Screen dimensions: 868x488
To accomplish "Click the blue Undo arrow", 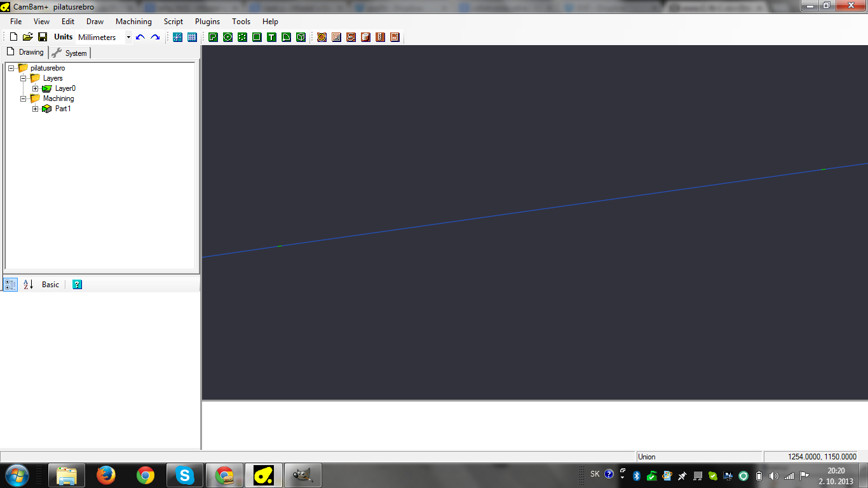I will coord(140,37).
